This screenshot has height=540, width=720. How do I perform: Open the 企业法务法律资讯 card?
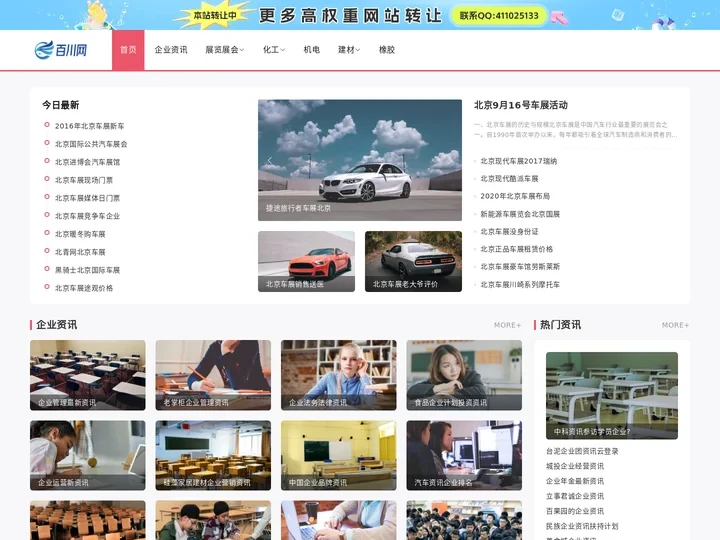tap(338, 375)
